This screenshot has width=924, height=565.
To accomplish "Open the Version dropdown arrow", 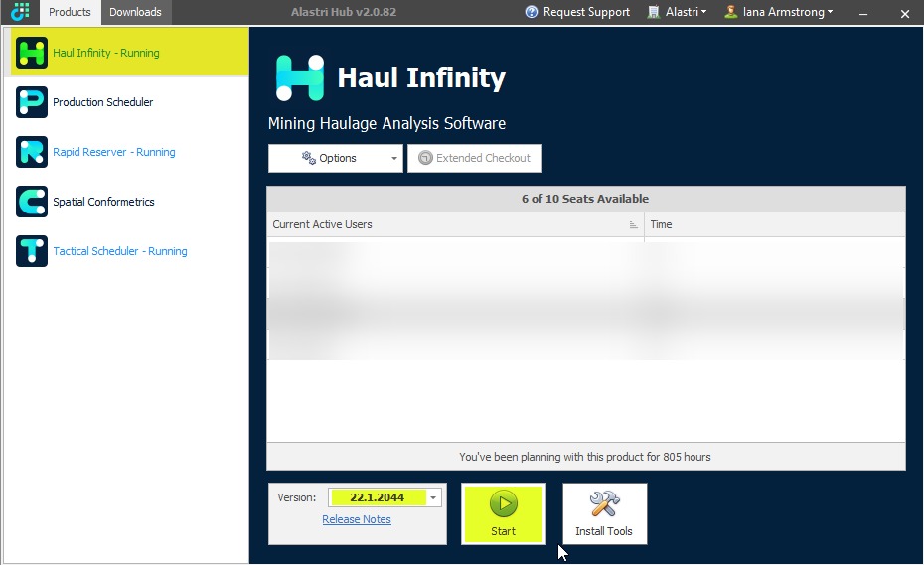I will click(x=433, y=497).
